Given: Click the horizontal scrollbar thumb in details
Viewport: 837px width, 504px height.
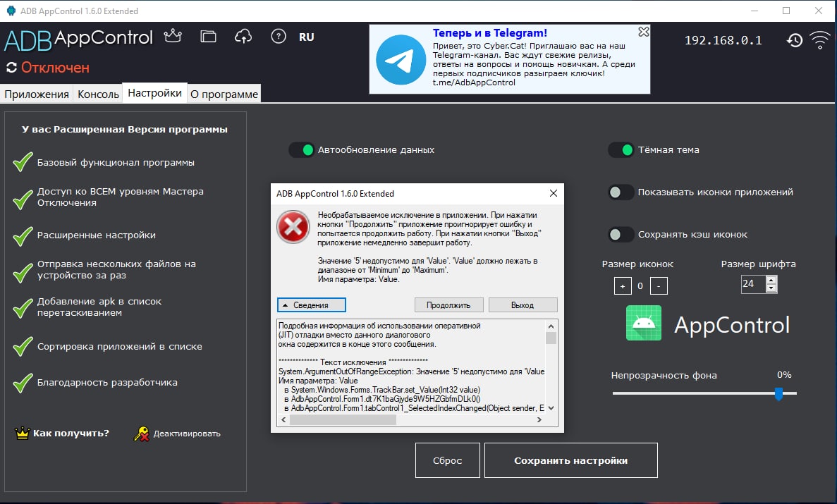Looking at the screenshot, I should pos(343,420).
